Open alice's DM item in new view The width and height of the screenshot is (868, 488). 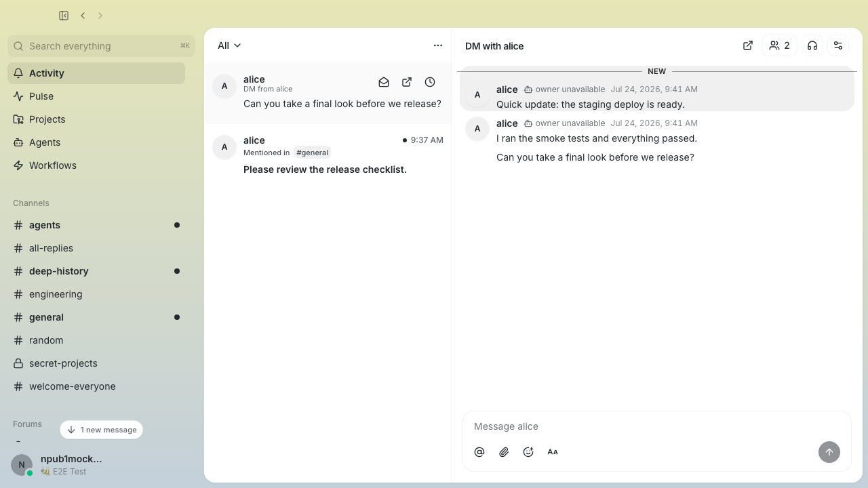tap(407, 82)
